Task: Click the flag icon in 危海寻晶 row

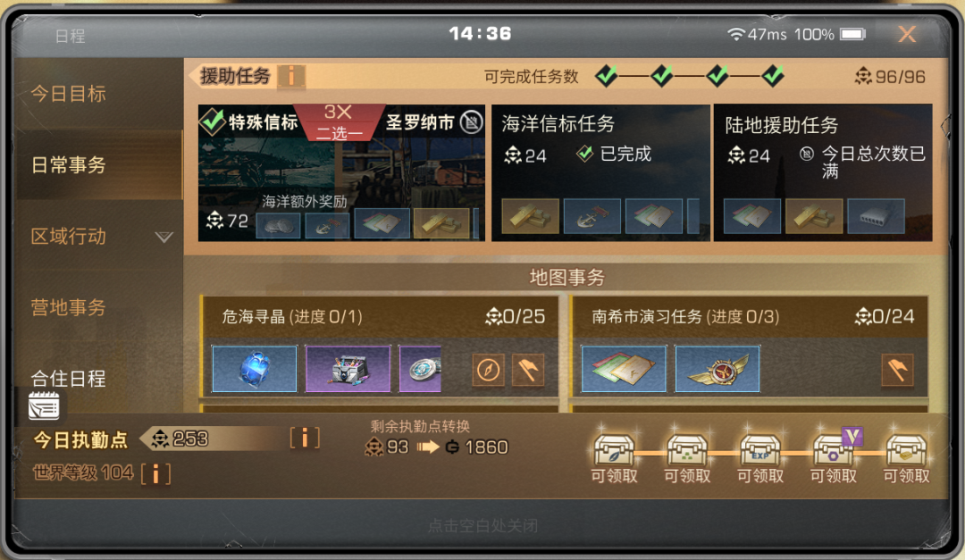Action: pyautogui.click(x=528, y=370)
